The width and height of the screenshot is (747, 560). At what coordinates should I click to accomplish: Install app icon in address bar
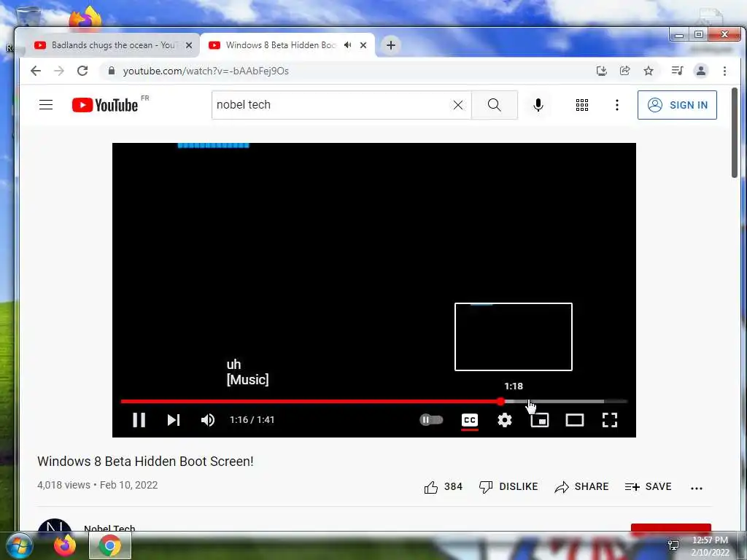tap(602, 71)
